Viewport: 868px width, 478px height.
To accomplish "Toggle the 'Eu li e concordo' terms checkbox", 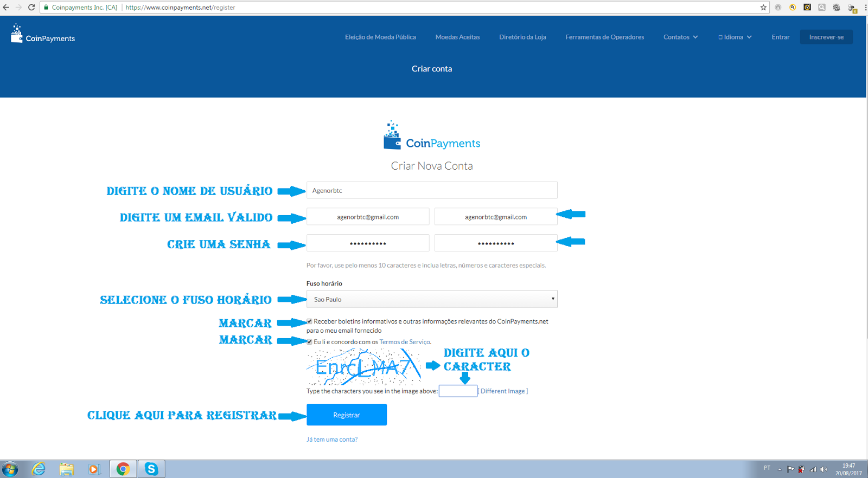I will click(x=309, y=342).
